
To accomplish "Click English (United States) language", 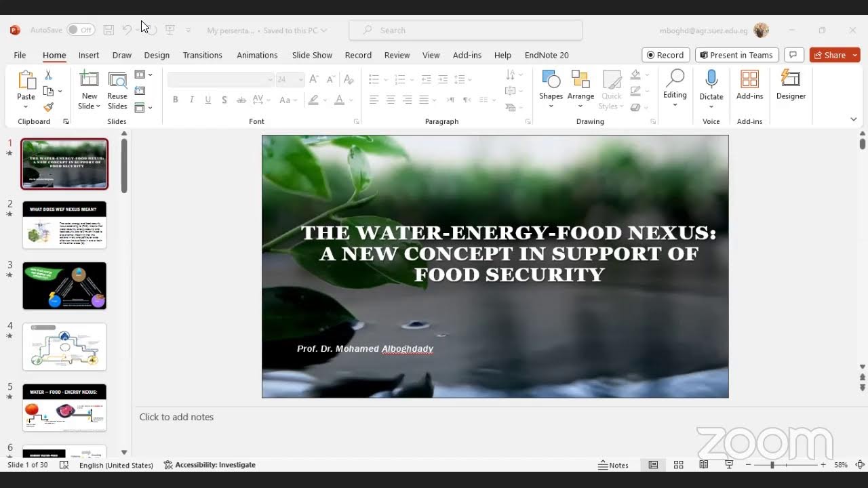I will [116, 465].
